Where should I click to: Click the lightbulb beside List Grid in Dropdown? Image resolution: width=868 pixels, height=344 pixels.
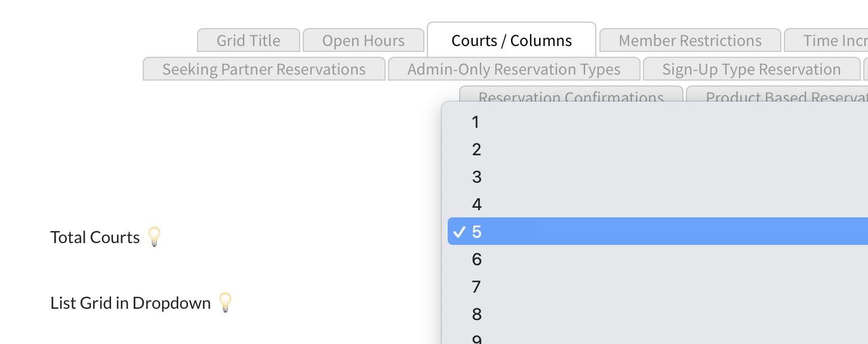tap(224, 303)
